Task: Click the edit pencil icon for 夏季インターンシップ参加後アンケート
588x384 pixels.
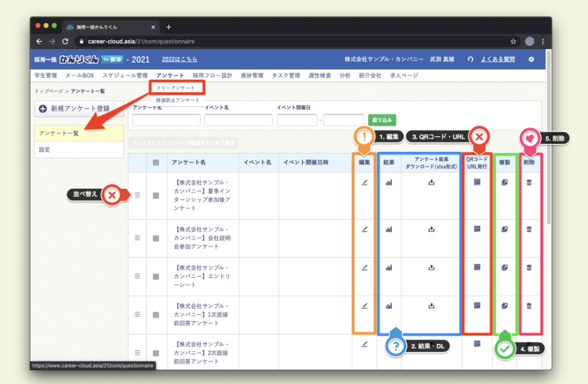Action: 364,183
